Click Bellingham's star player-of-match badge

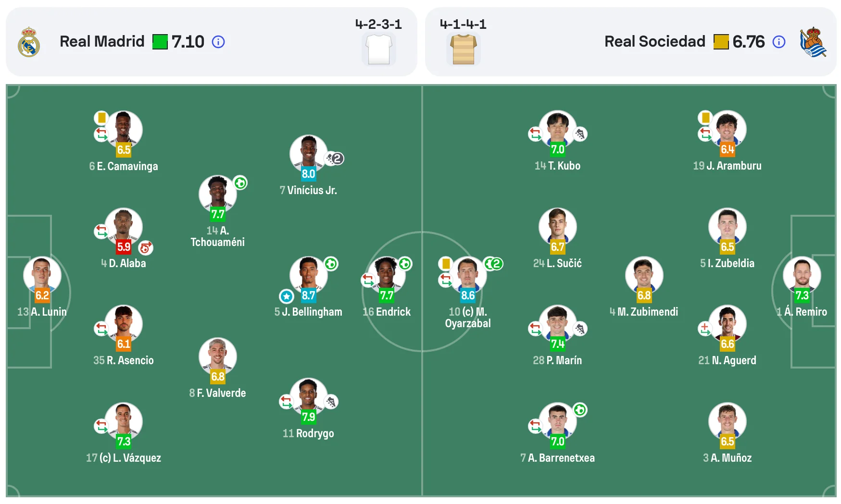pos(287,296)
